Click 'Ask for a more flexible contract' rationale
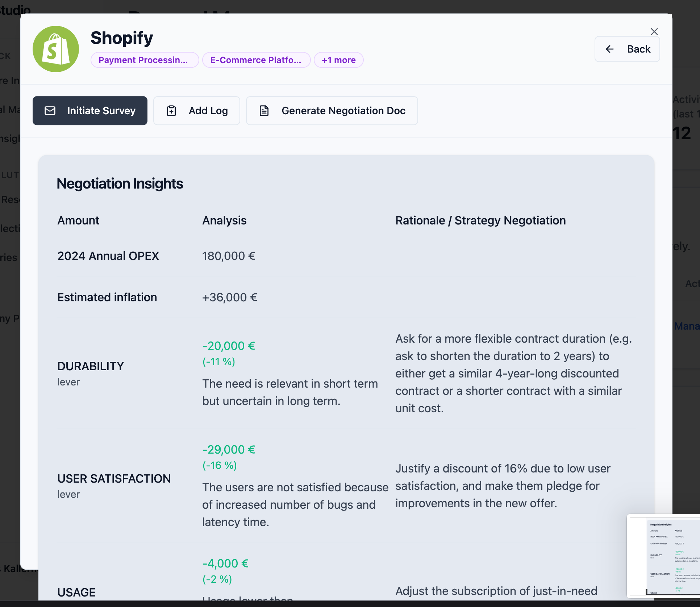The image size is (700, 607). [x=514, y=373]
